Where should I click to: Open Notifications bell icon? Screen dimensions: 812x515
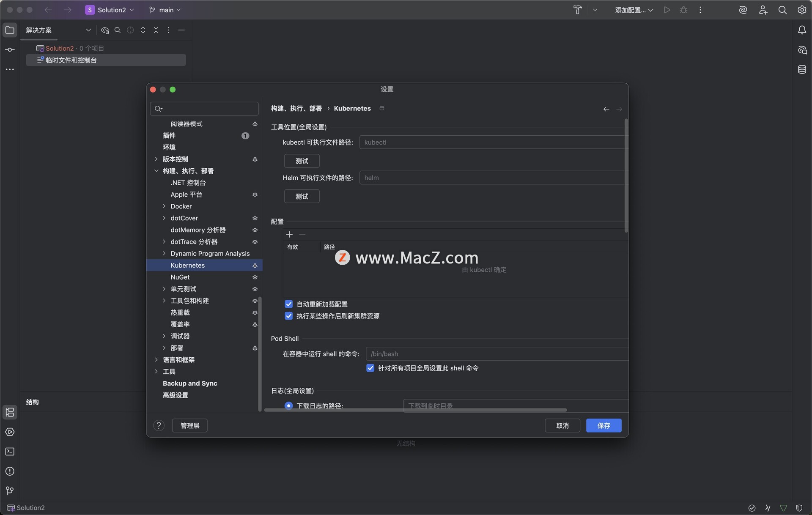coord(802,30)
